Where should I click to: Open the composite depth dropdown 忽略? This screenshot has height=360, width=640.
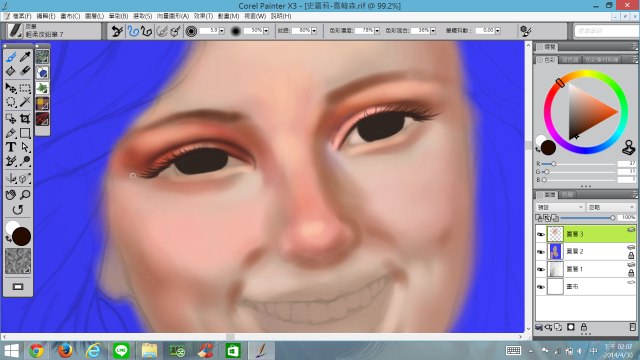tap(611, 207)
